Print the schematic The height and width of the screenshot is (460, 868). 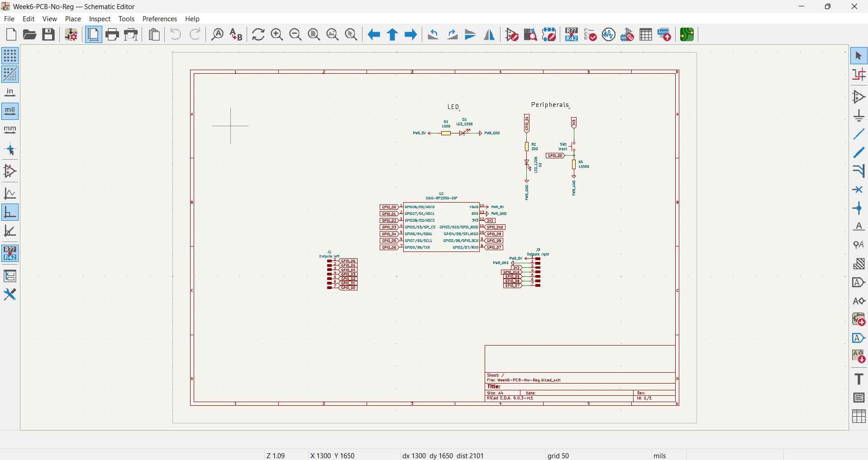click(112, 34)
